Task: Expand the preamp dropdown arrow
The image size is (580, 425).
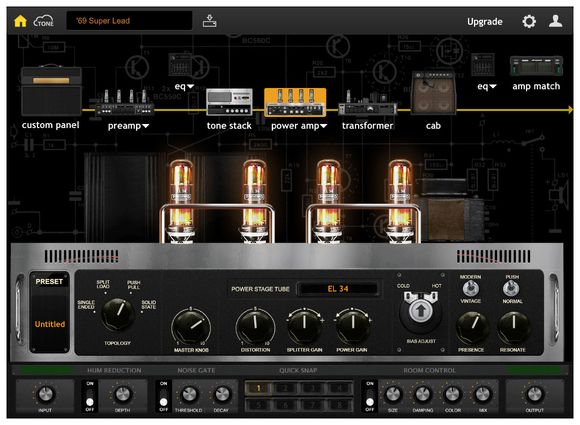Action: click(x=145, y=126)
